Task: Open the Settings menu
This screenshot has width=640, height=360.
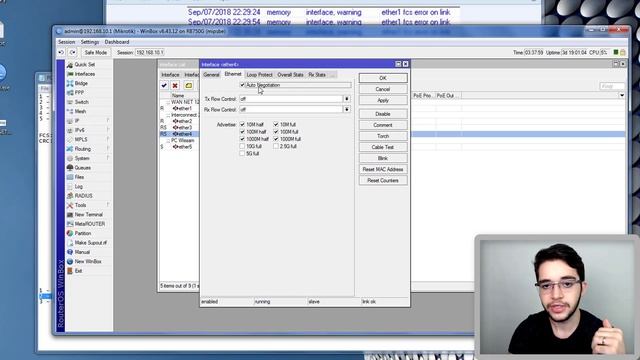Action: point(90,42)
